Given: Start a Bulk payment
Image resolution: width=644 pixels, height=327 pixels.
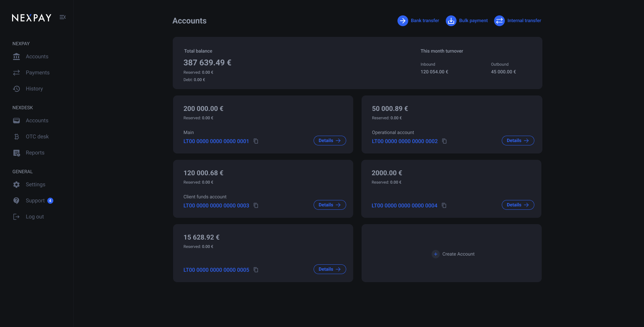Looking at the screenshot, I should 467,21.
